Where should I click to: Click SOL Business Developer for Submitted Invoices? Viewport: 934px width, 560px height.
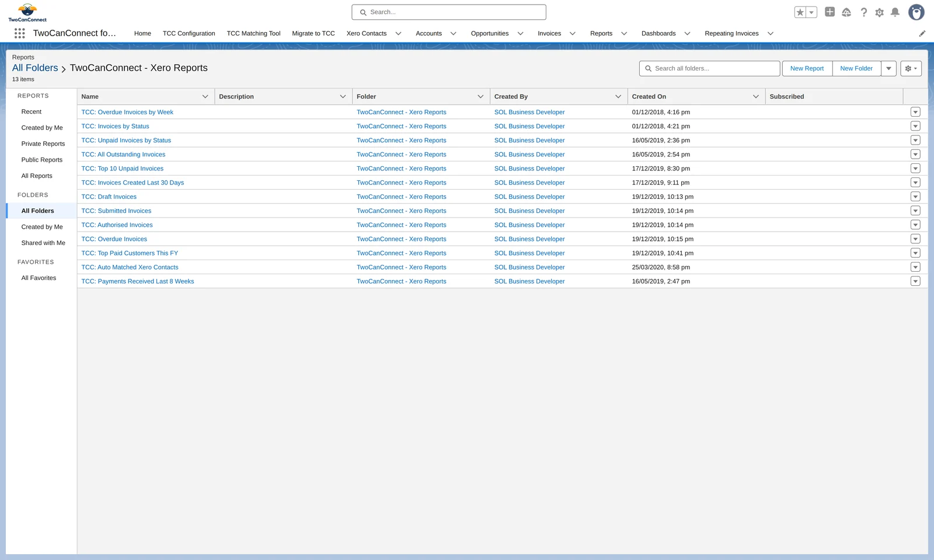coord(529,211)
